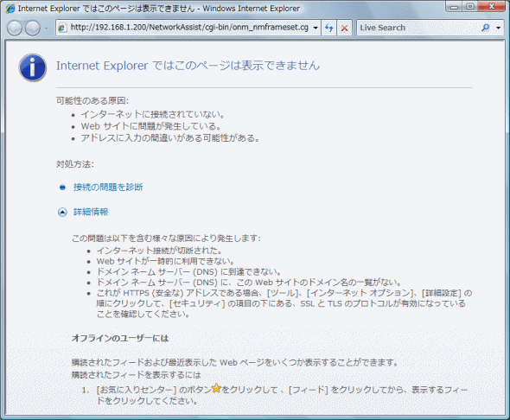Click the red Stop loading icon

pyautogui.click(x=344, y=28)
